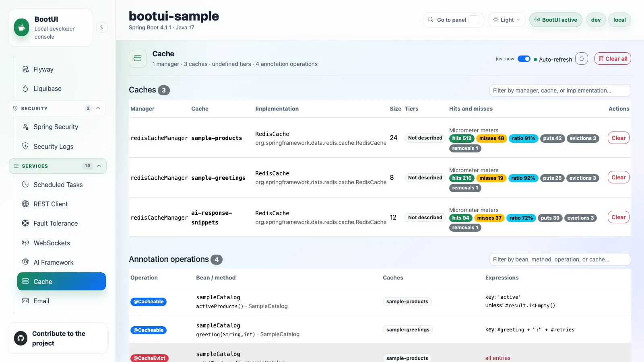Focus the caches filter input
Viewport: 644px width, 362px height.
(560, 90)
